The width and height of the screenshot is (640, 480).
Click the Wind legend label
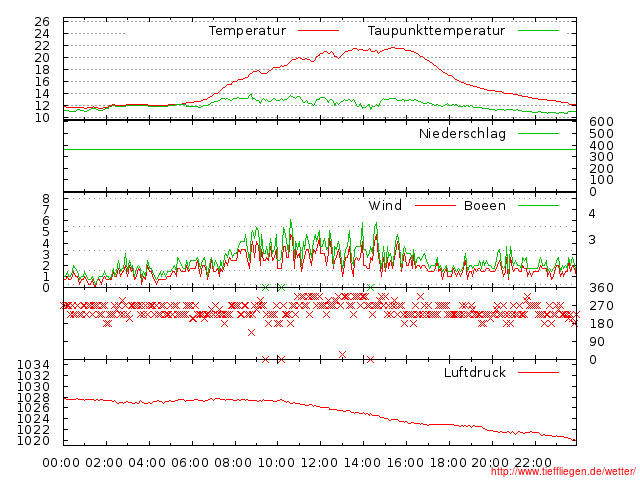coord(385,205)
